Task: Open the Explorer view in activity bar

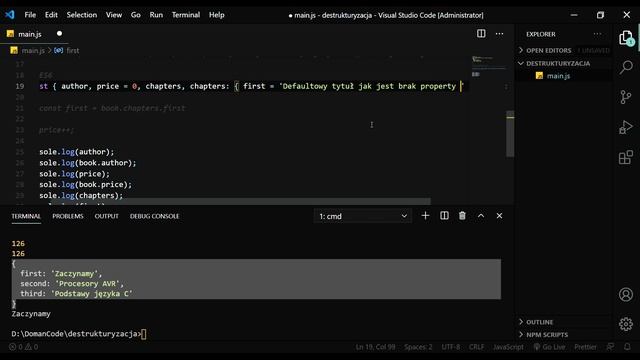Action: click(626, 38)
